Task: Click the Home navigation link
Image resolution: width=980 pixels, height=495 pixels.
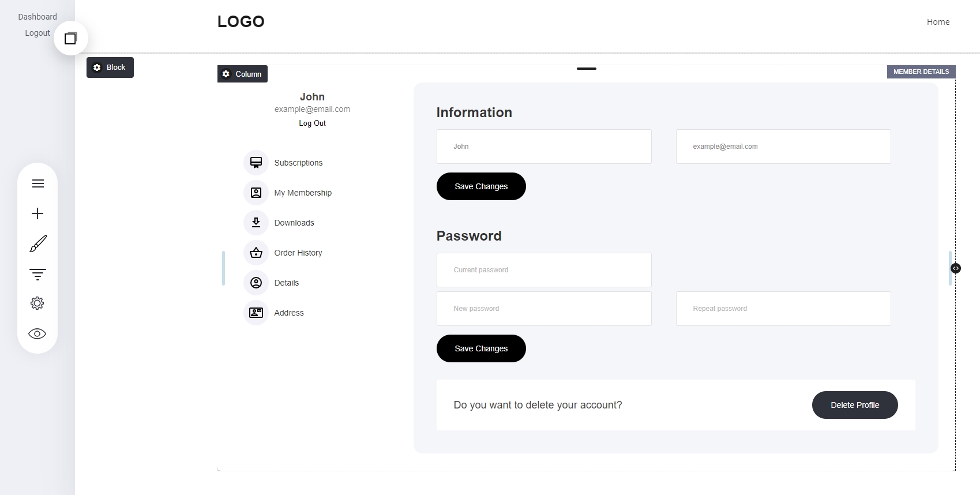Action: pos(938,22)
